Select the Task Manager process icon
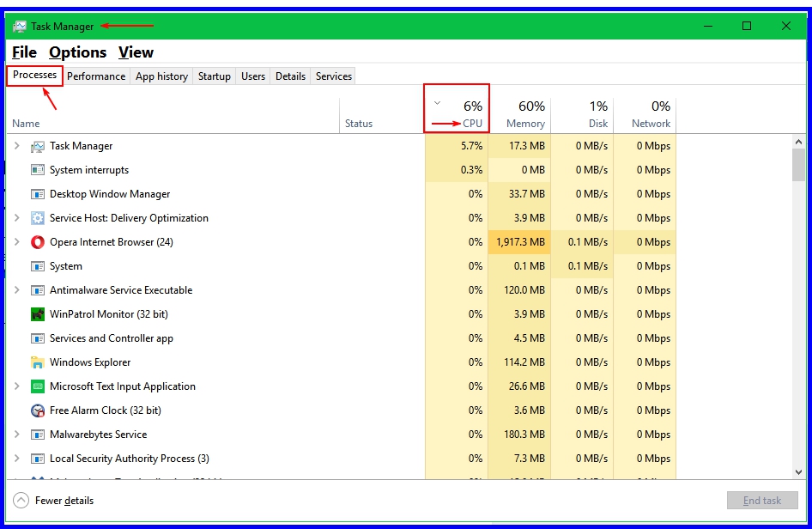812x529 pixels. (37, 147)
